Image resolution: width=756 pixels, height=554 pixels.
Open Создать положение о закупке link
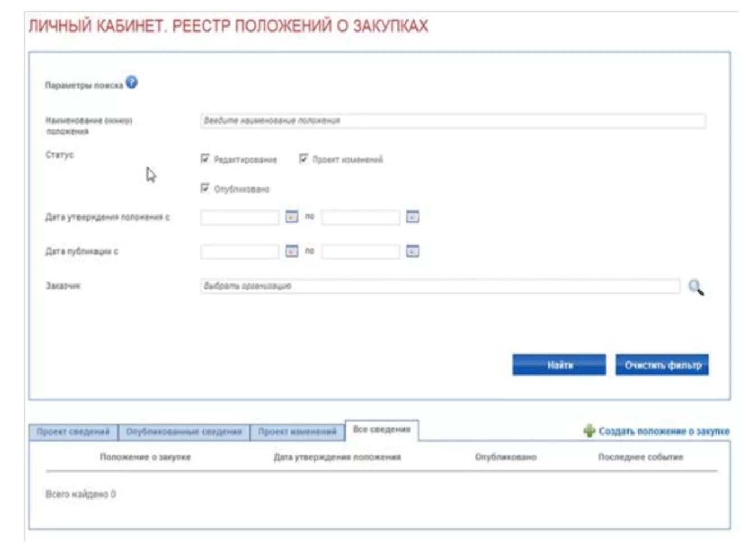[664, 431]
